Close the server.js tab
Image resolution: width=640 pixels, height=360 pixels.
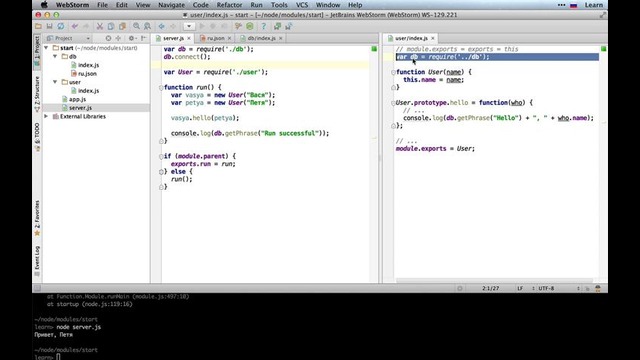pyautogui.click(x=189, y=38)
